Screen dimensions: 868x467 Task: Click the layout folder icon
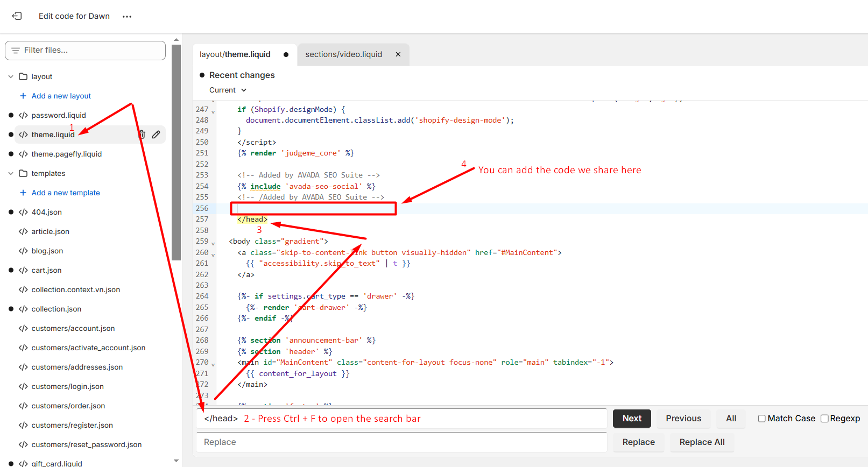[23, 76]
